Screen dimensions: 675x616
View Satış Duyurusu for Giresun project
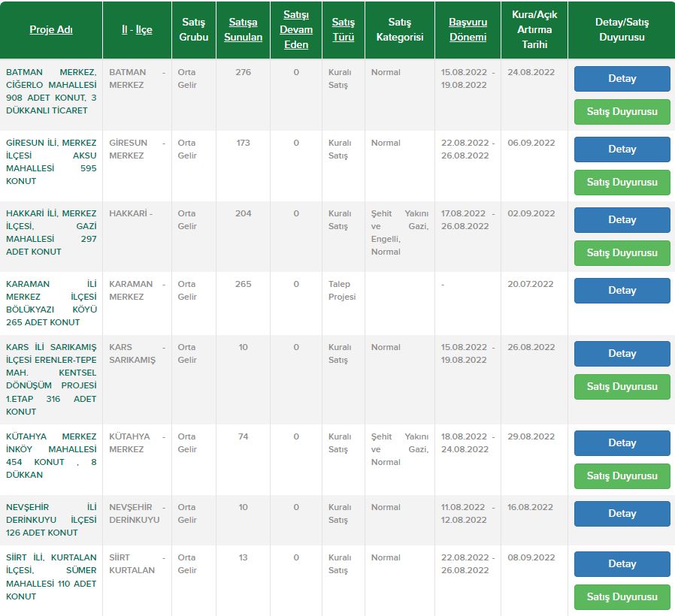[622, 183]
